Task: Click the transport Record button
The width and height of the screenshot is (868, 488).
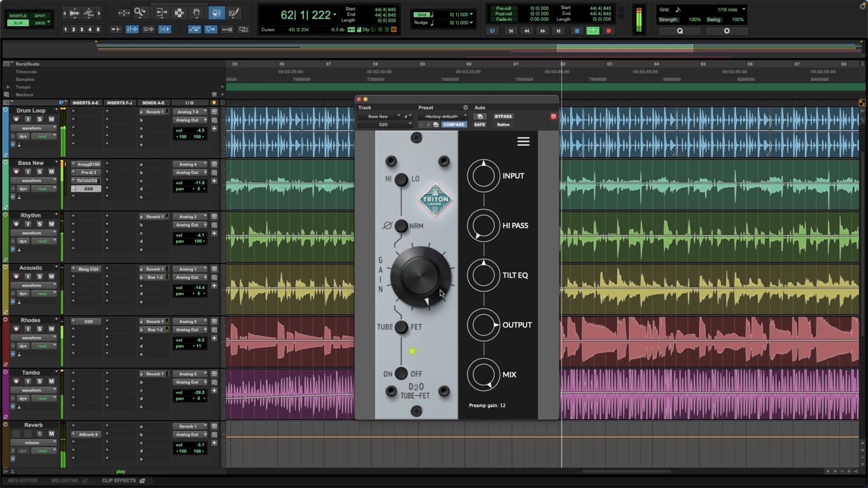Action: (x=609, y=31)
